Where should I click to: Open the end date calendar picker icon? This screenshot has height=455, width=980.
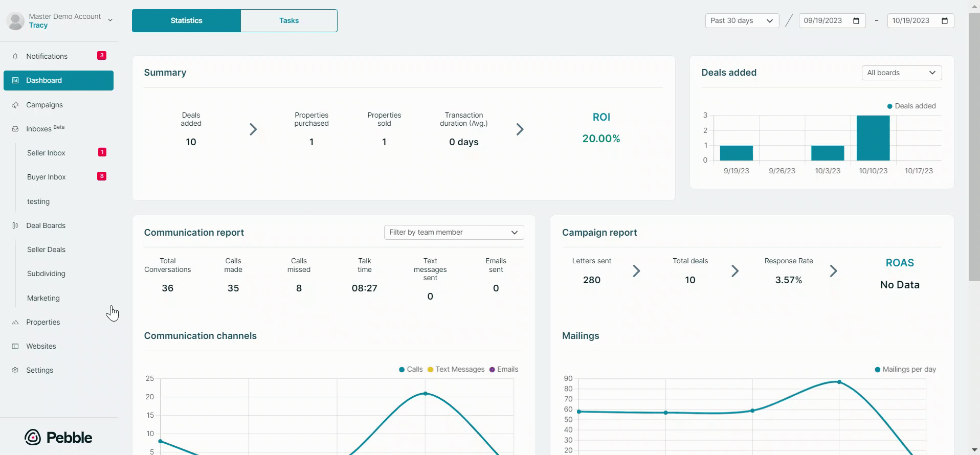tap(945, 21)
